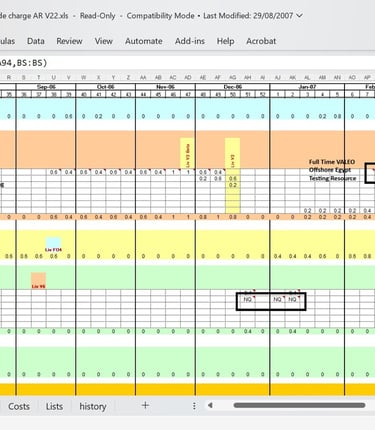The height and width of the screenshot is (430, 375).
Task: Click the 'Liv FTO4' milestone cell
Action: point(53,244)
